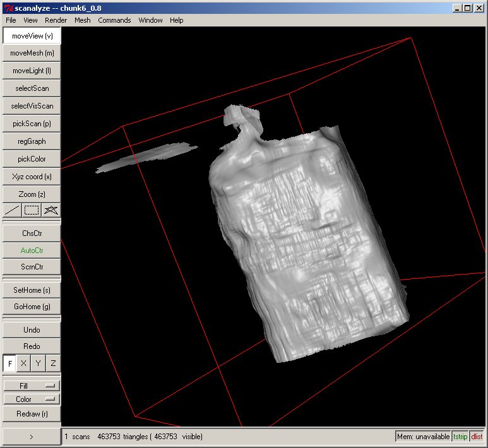Image resolution: width=488 pixels, height=448 pixels.
Task: Select the dashed rectangle selection tool
Action: point(32,210)
